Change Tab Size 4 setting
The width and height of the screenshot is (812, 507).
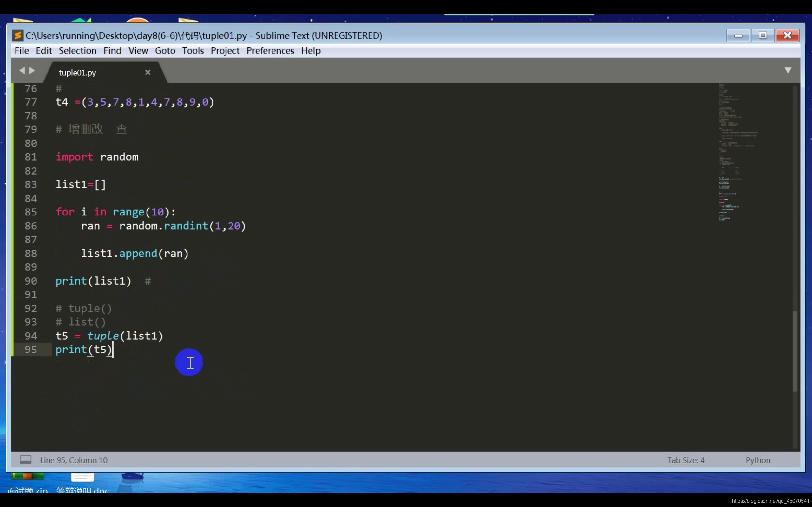tap(686, 460)
